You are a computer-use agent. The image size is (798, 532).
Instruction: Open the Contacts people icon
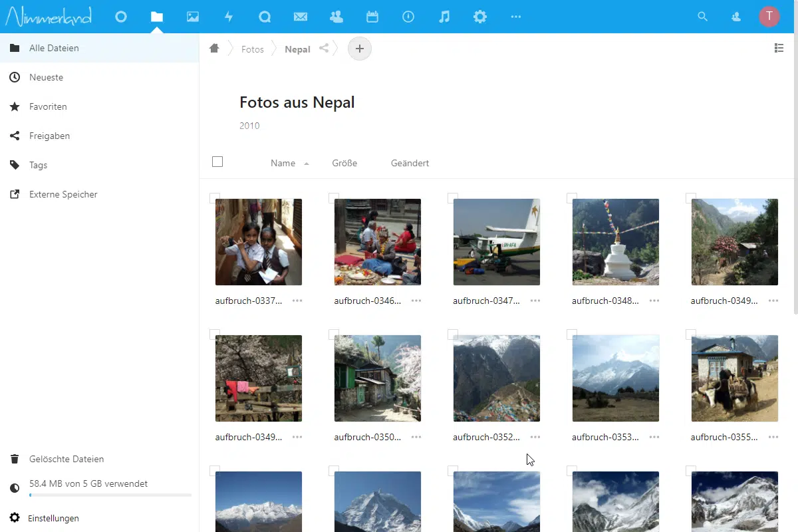coord(336,17)
